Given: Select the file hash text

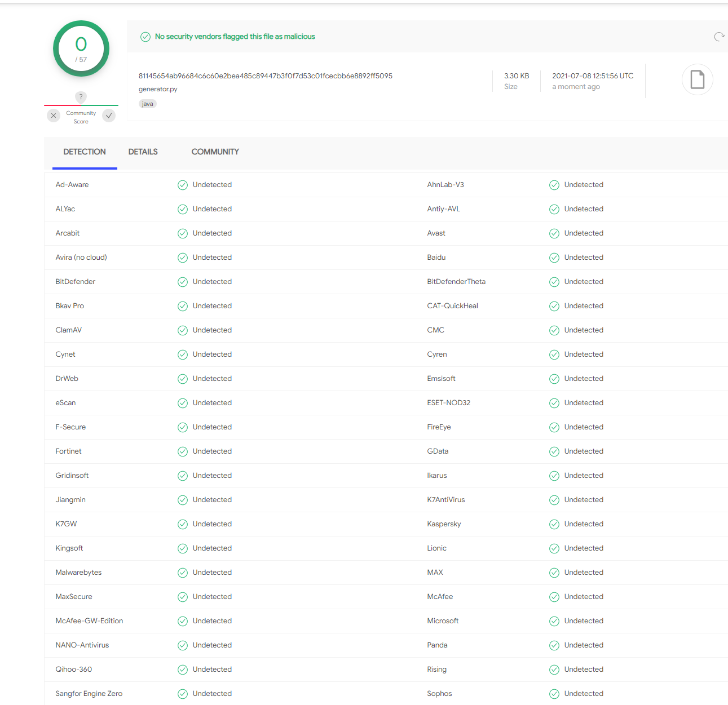Looking at the screenshot, I should click(x=266, y=76).
